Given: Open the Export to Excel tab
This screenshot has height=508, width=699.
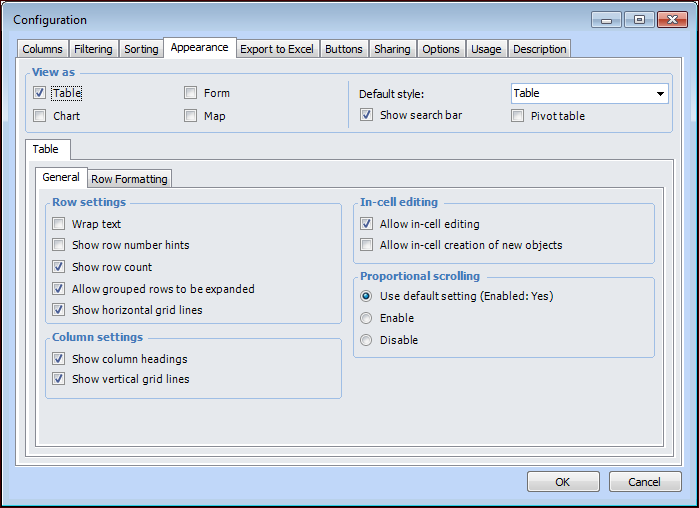Looking at the screenshot, I should (x=277, y=49).
